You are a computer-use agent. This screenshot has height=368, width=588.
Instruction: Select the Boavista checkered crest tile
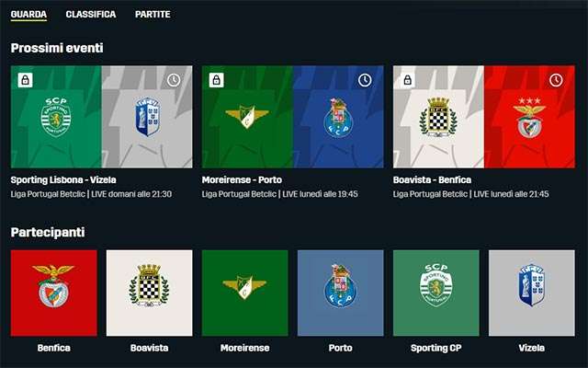click(149, 293)
